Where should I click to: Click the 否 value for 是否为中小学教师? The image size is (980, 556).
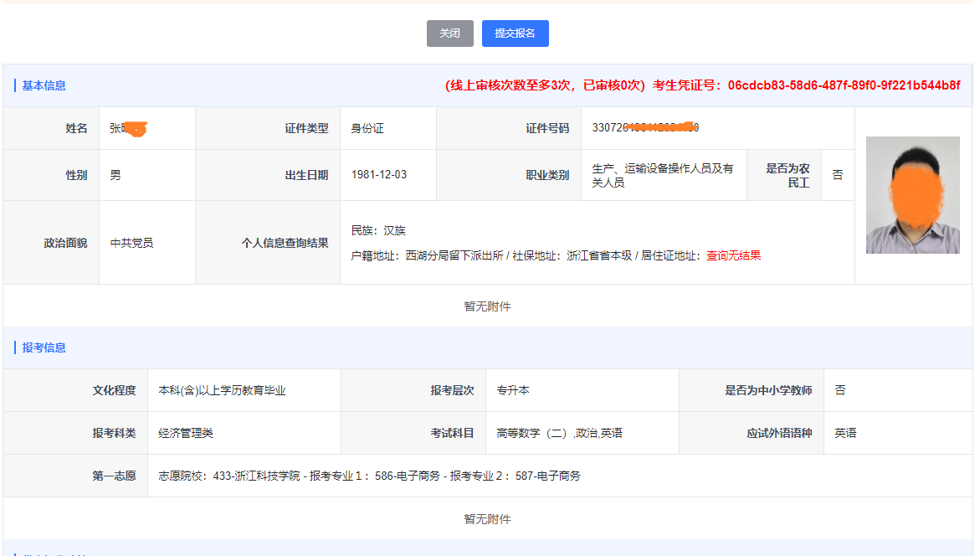(x=840, y=390)
